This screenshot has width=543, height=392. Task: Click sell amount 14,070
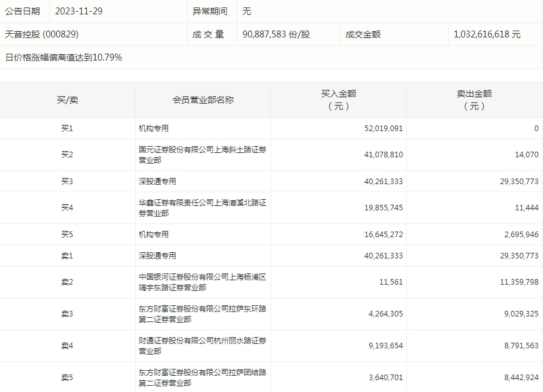pos(527,155)
